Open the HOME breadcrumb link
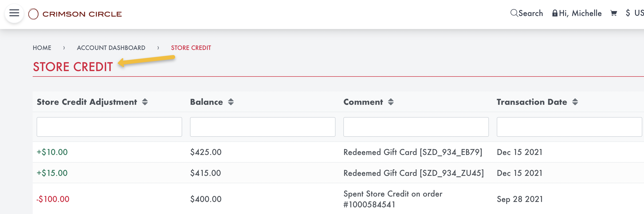This screenshot has height=214, width=644. (42, 47)
